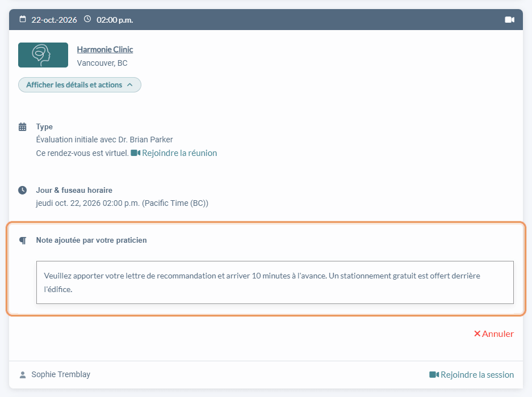The width and height of the screenshot is (532, 397).
Task: Click the calendar grid icon next to Type
Action: (x=22, y=127)
